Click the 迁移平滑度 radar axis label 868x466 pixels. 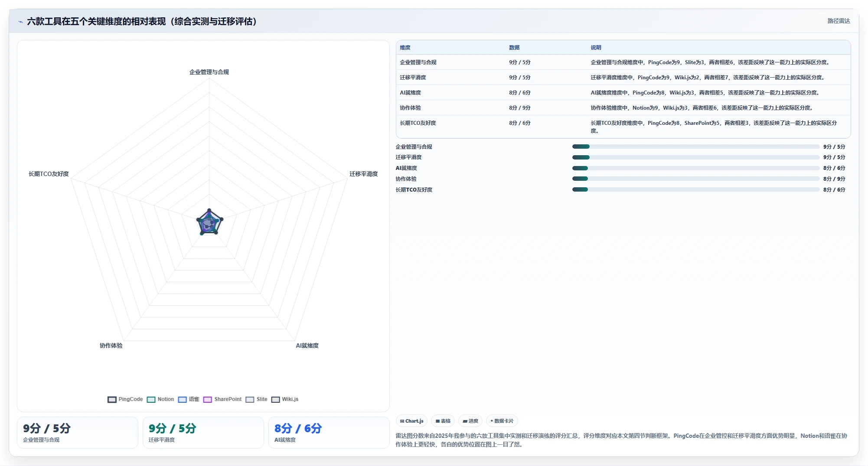363,174
